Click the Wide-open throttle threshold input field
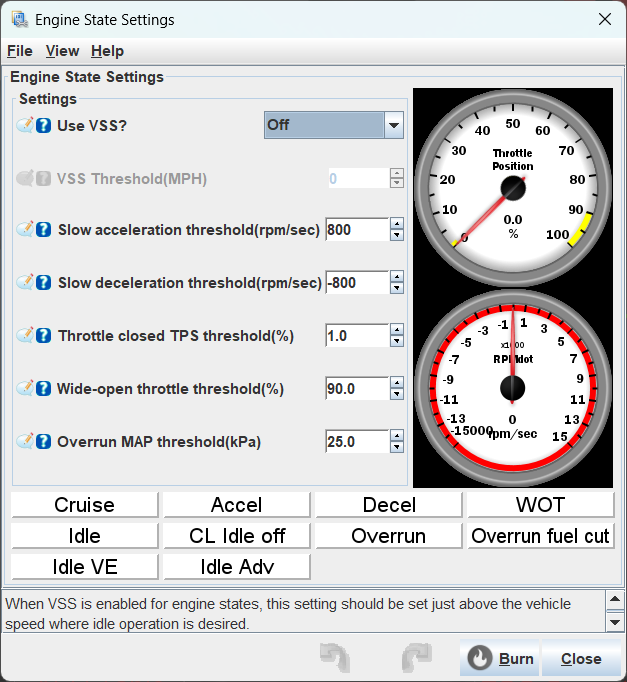 coord(356,389)
